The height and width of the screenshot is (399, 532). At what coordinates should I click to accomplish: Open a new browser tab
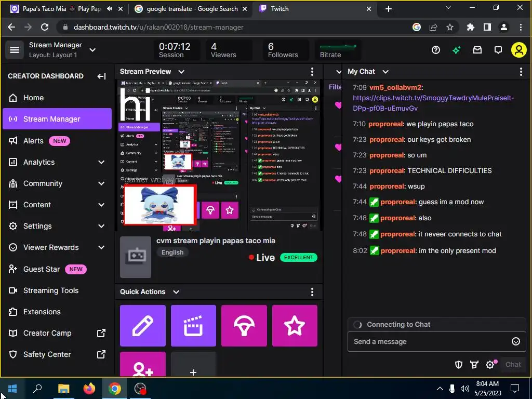click(x=389, y=9)
